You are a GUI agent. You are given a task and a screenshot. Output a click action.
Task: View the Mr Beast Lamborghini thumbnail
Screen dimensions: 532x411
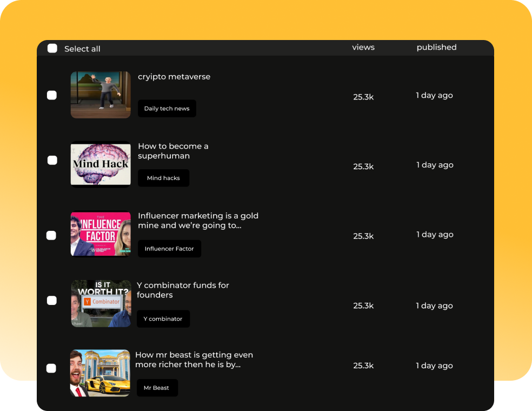click(100, 373)
